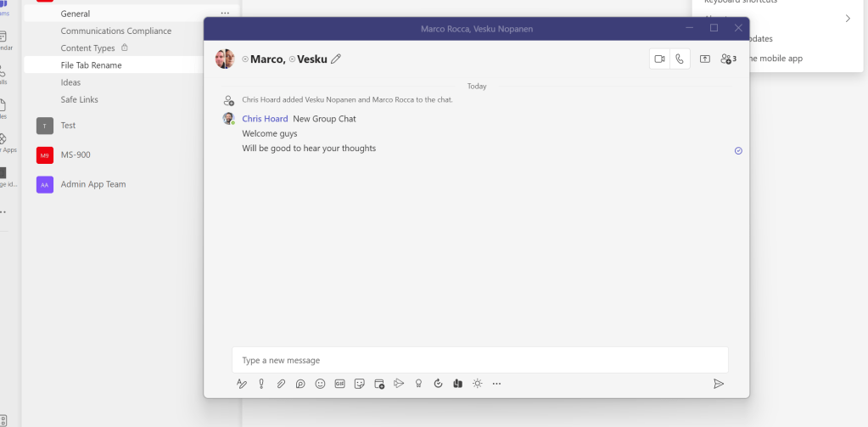This screenshot has height=427, width=868.
Task: Click the screen sharing icon
Action: tap(704, 59)
